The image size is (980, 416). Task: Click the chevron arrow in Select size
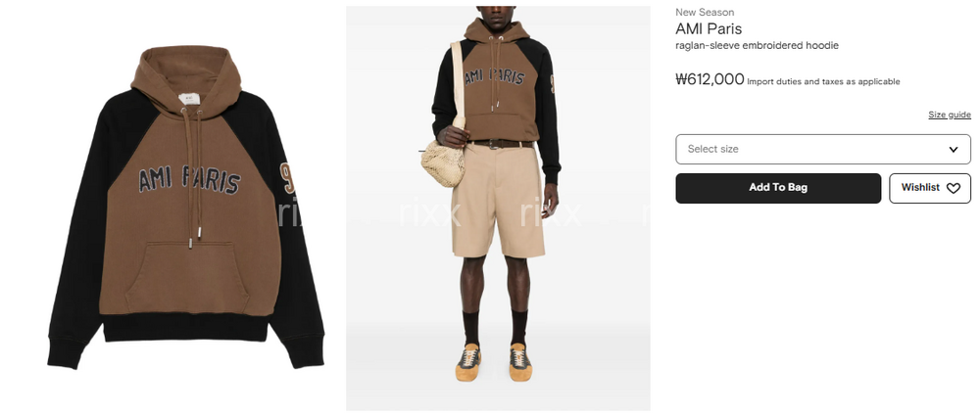point(954,150)
